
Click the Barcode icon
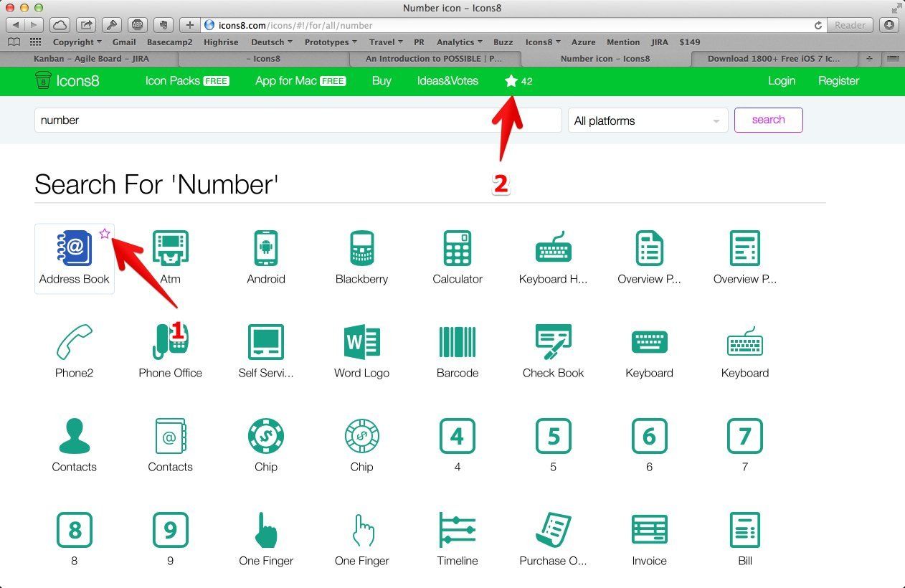(457, 343)
